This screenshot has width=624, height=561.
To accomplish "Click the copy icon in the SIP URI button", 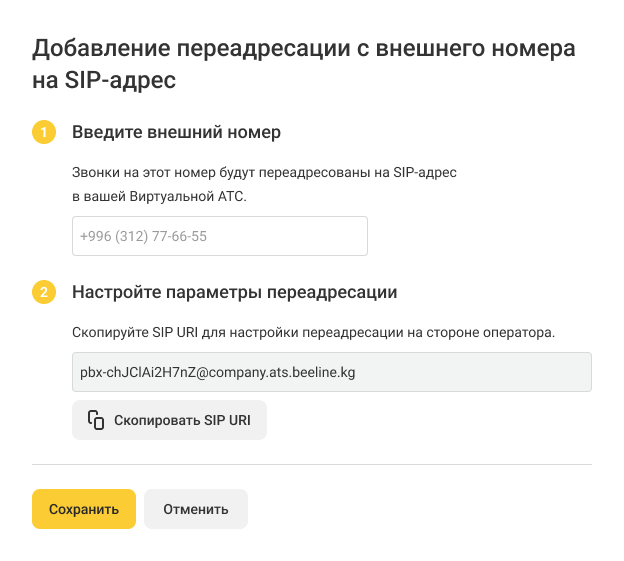I will [x=96, y=420].
